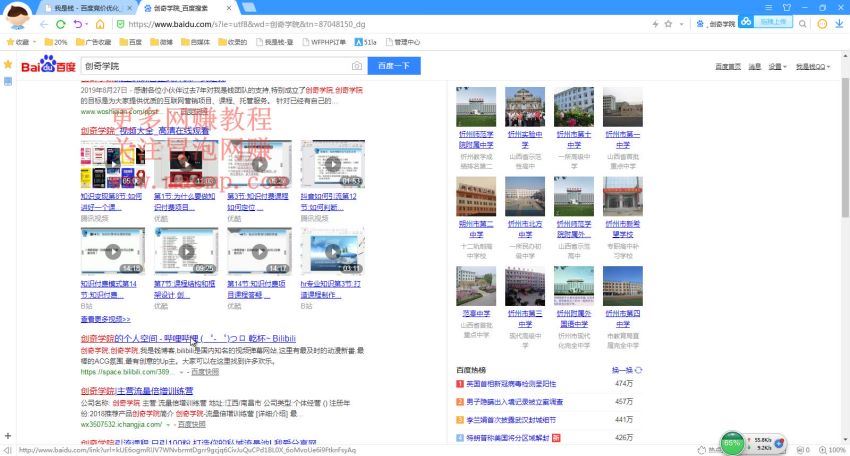Click the Baidu paw search-engine icon
The width and height of the screenshot is (850, 456).
[x=700, y=24]
